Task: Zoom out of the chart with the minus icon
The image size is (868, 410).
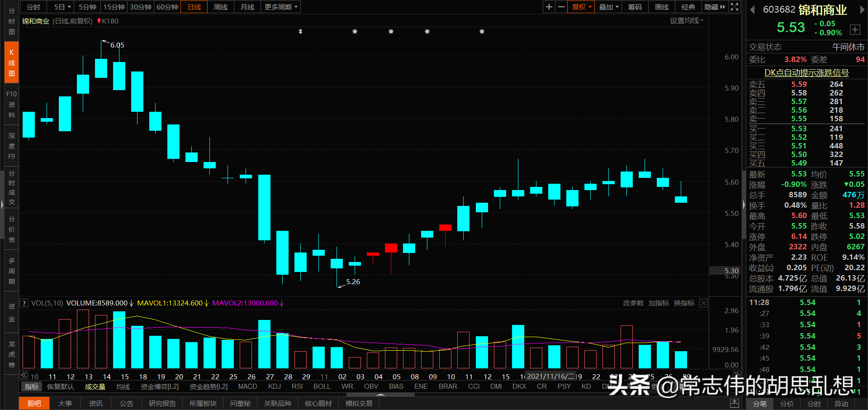Action: 561,7
